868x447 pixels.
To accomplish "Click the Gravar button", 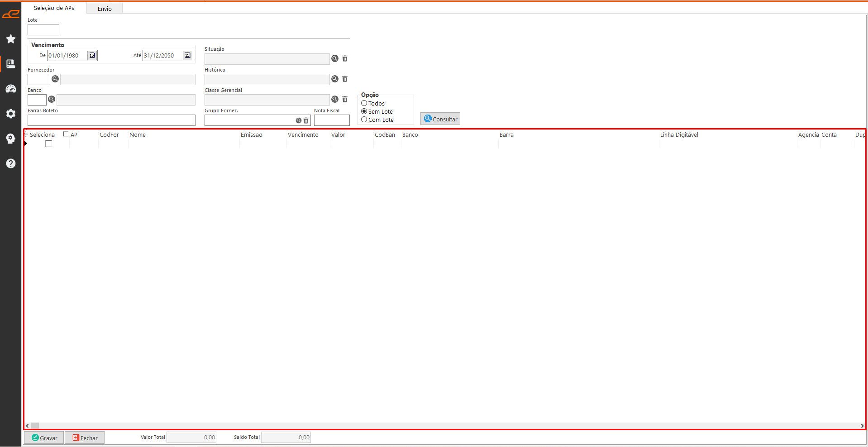I will click(x=44, y=437).
